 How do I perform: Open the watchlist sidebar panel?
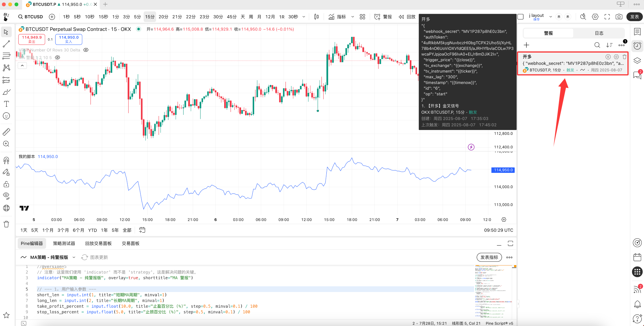point(637,31)
